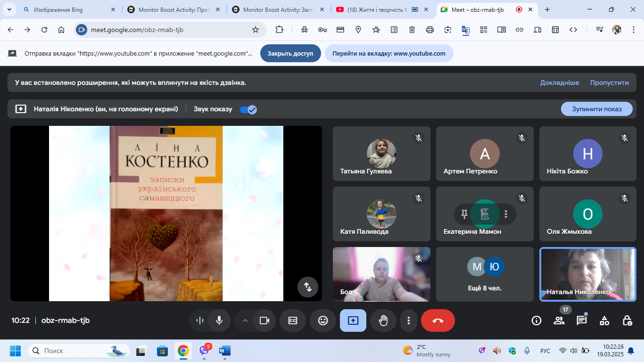Screen dimensions: 644x362
Task: Open more options on Екатерина Мамон's tile
Action: pos(506,214)
